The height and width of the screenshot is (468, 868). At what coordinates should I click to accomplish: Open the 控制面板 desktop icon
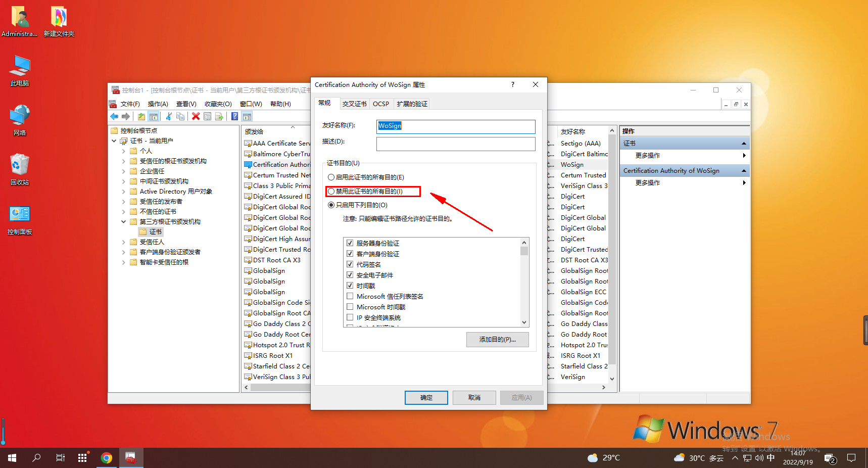tap(20, 219)
